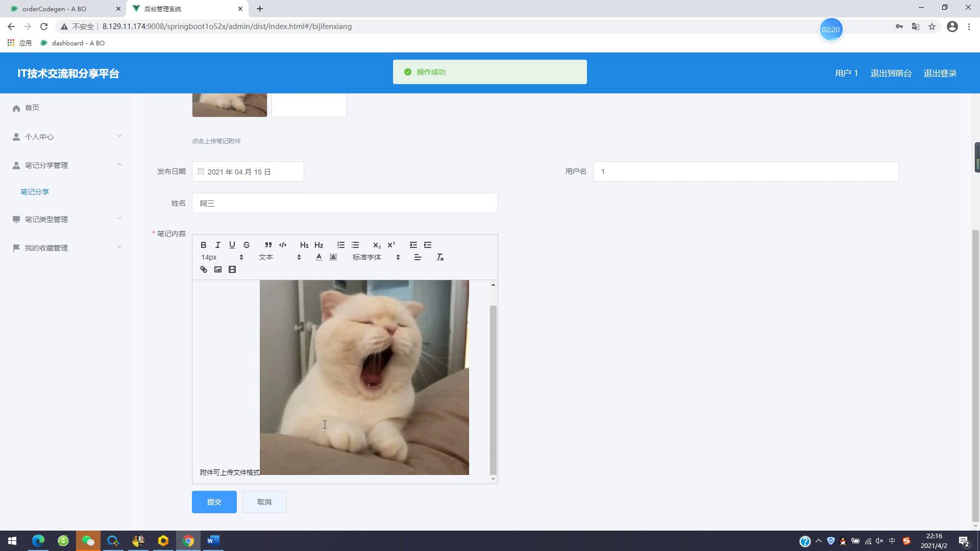
Task: Insert a code block
Action: point(283,245)
